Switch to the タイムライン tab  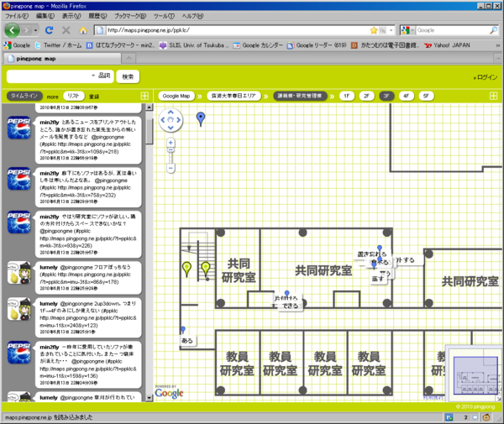pos(24,96)
